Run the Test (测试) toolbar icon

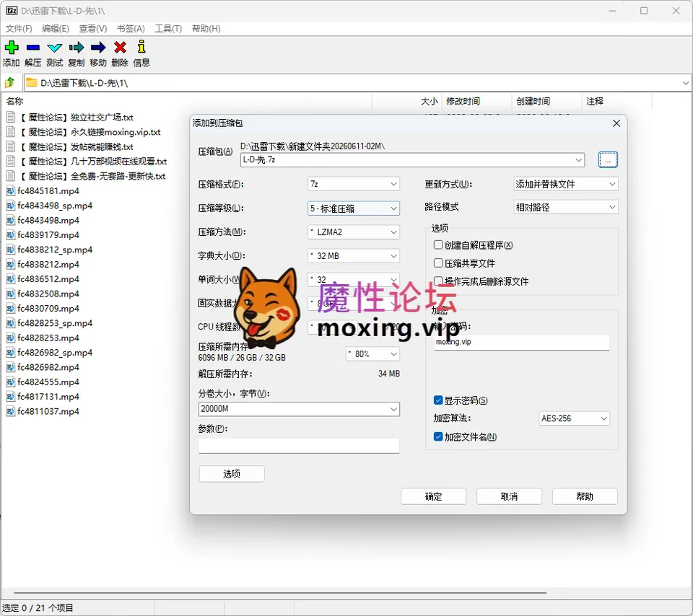pyautogui.click(x=54, y=48)
